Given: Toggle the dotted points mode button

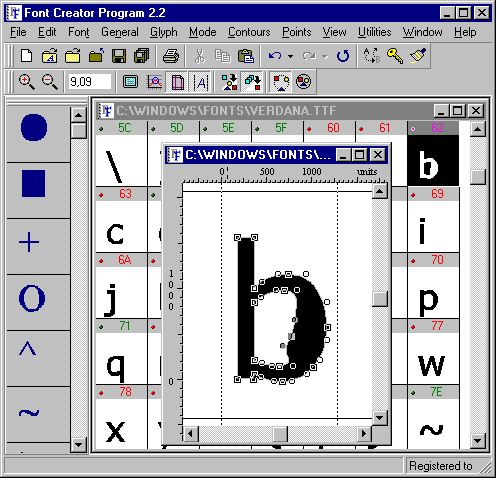Looking at the screenshot, I should coord(281,82).
